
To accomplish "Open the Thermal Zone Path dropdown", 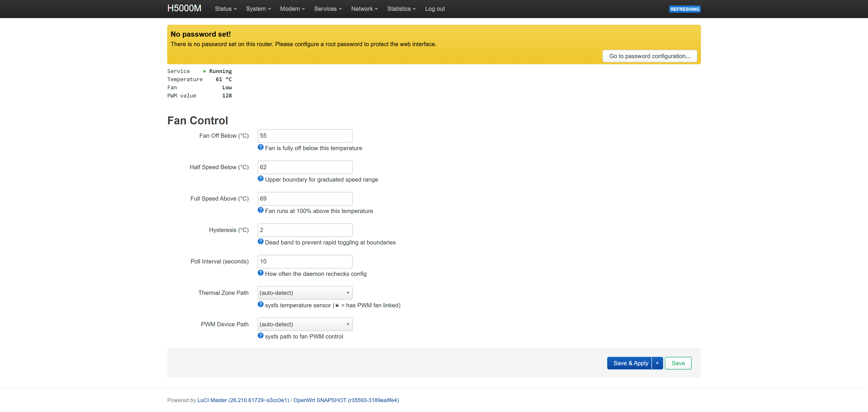I will pos(305,293).
